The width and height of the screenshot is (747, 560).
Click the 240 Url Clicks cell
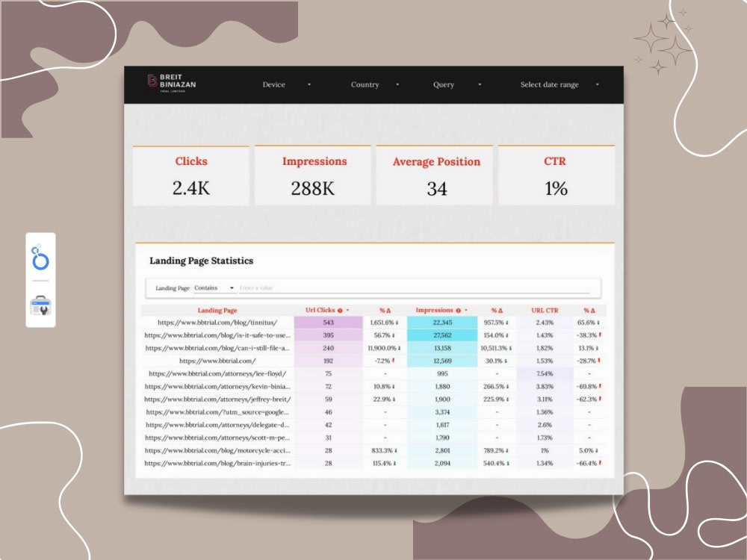pyautogui.click(x=328, y=348)
